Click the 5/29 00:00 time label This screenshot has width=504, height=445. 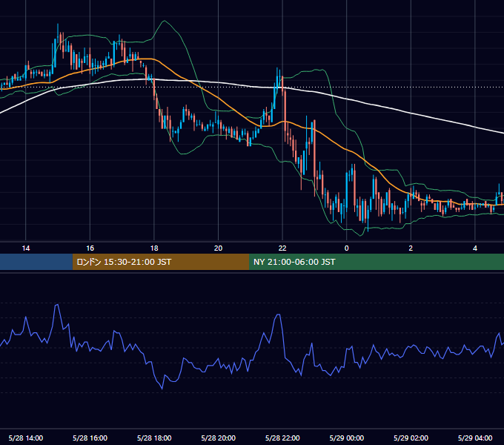pos(347,438)
